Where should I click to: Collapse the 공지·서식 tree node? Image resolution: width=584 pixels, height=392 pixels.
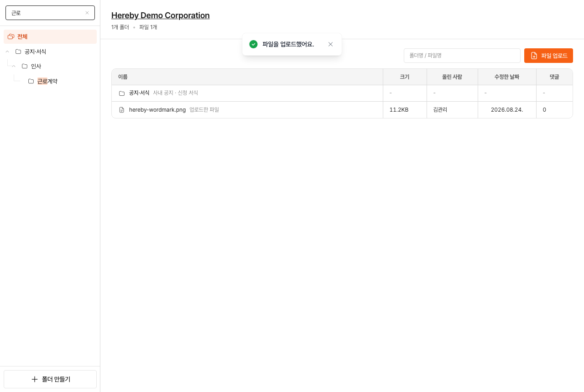click(x=7, y=52)
